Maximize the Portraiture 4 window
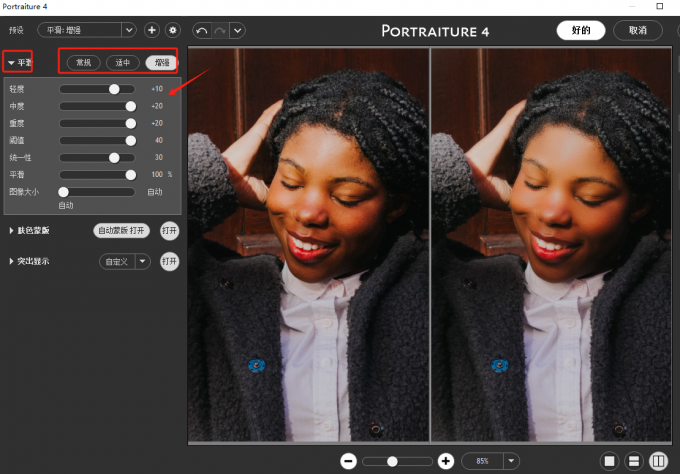This screenshot has height=474, width=680. click(660, 6)
